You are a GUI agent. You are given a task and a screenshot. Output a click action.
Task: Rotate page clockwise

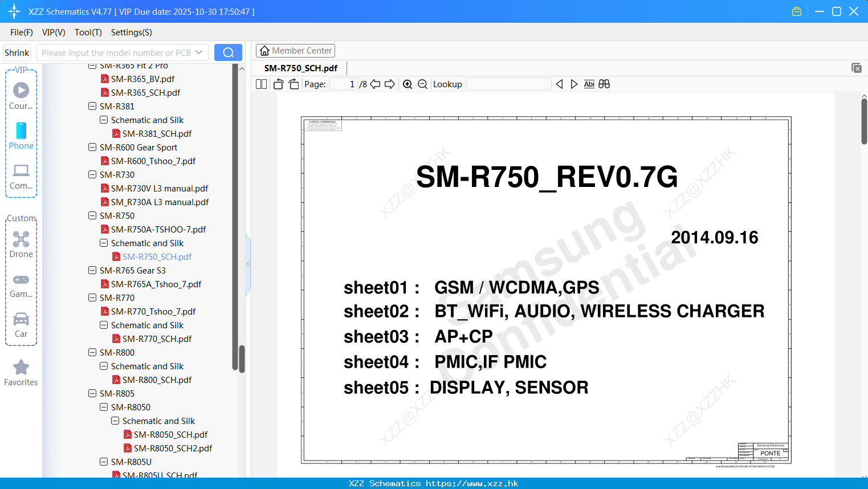294,84
